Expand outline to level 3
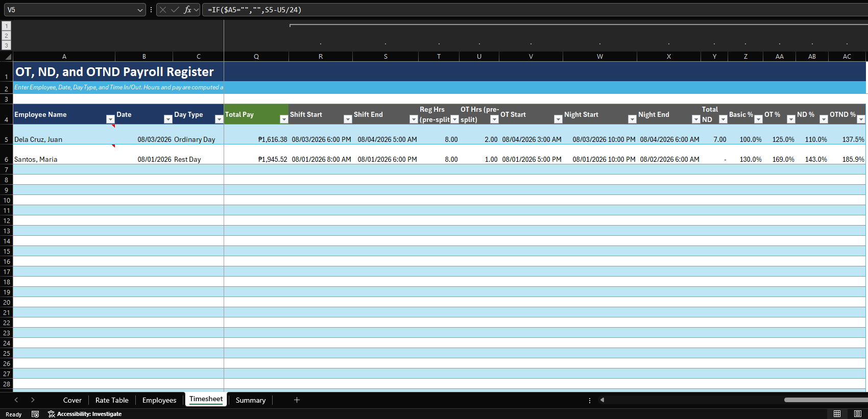The image size is (868, 419). tap(6, 45)
